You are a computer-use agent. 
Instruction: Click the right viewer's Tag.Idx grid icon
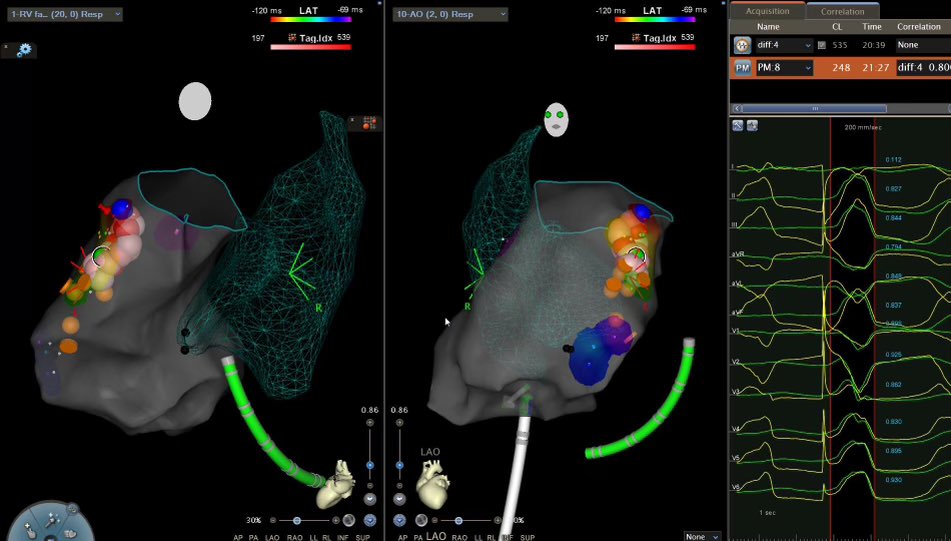(636, 38)
